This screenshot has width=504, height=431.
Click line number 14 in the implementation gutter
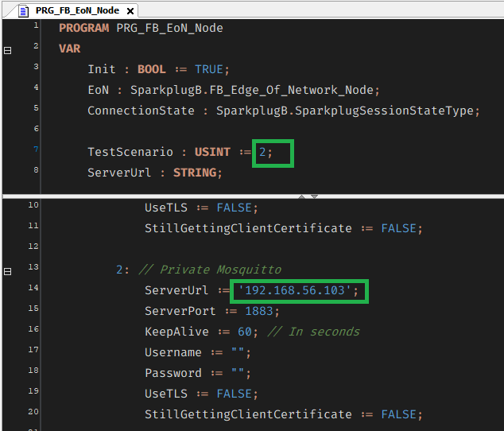point(34,287)
